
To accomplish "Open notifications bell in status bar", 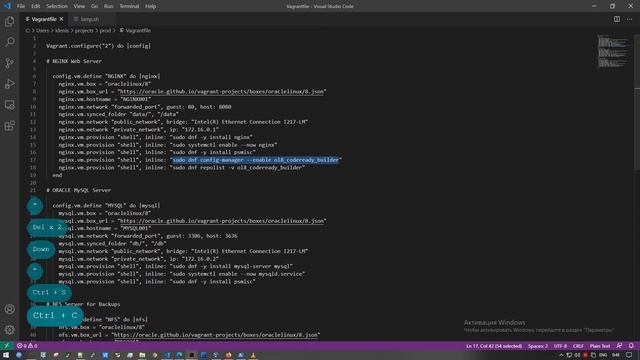I will (631, 346).
